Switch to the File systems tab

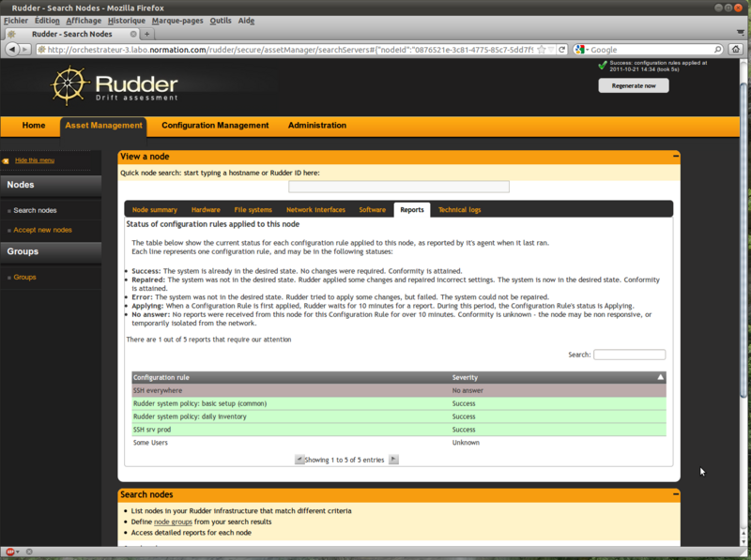[x=253, y=209]
